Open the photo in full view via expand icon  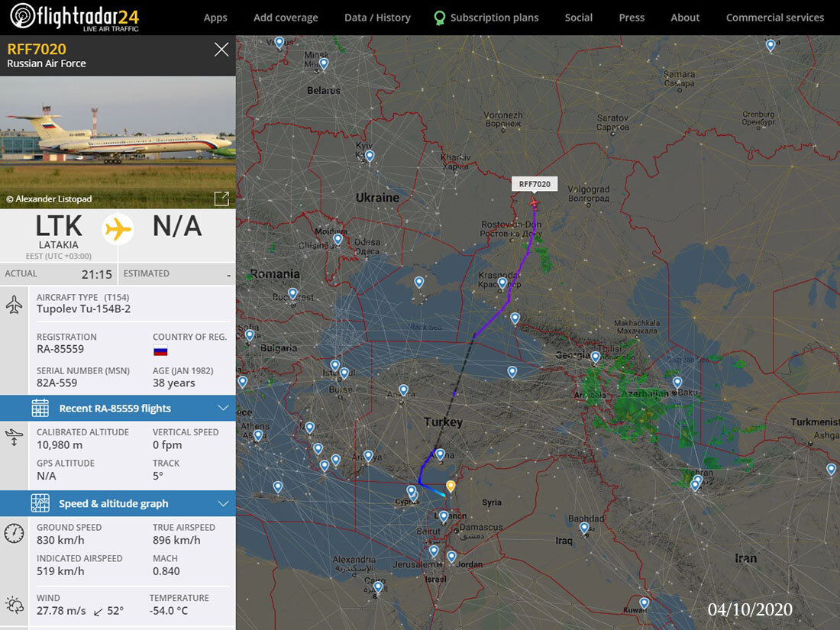pos(221,199)
